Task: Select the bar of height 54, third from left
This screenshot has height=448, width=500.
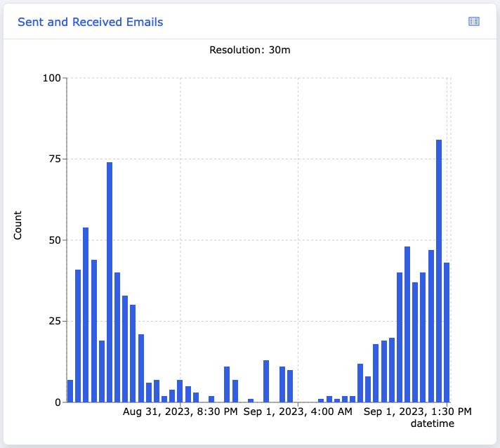Action: [86, 315]
